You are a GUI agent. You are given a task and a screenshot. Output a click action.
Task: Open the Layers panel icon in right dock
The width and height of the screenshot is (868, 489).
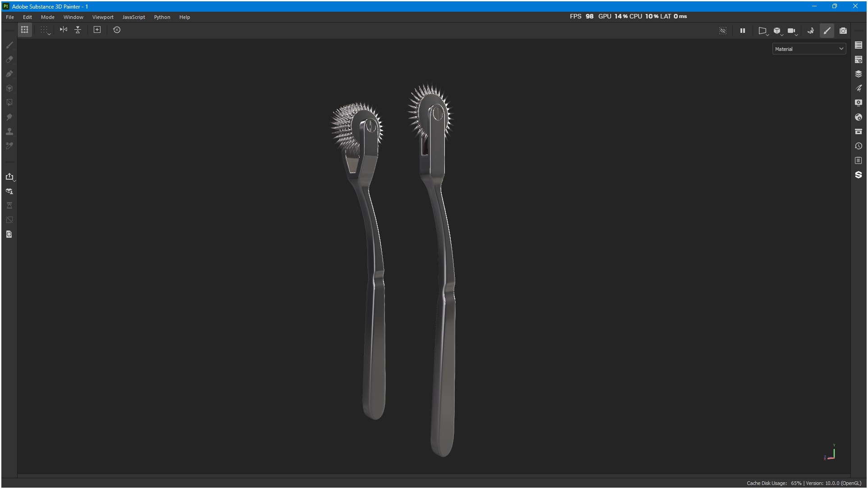coord(858,74)
